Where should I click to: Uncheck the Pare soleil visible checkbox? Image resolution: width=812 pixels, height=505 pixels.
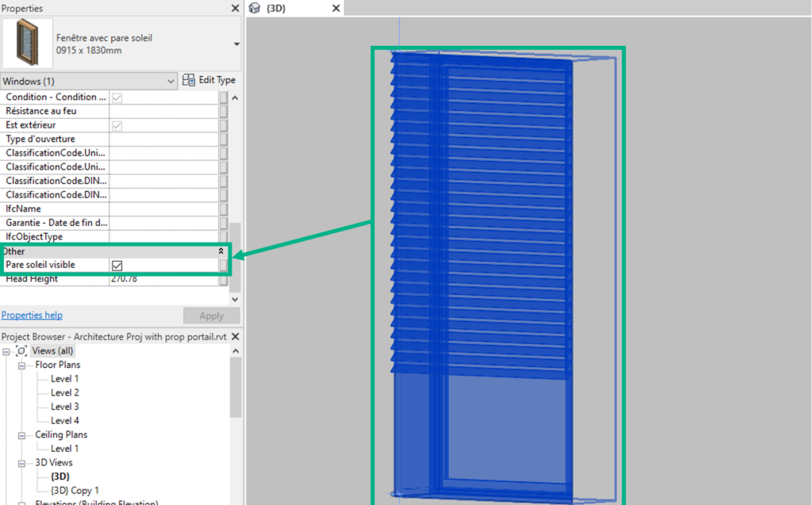coord(117,265)
